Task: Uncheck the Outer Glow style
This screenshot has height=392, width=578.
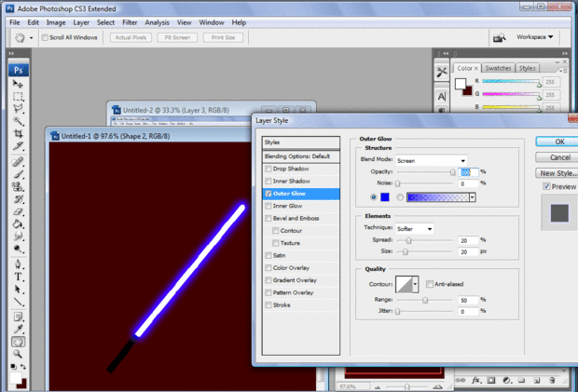Action: [x=268, y=194]
